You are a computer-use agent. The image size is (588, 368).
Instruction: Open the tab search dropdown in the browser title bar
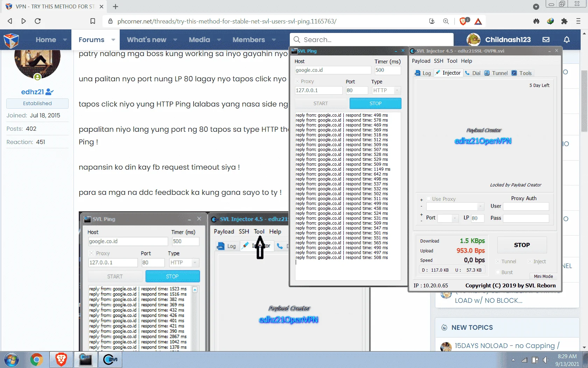(x=536, y=7)
